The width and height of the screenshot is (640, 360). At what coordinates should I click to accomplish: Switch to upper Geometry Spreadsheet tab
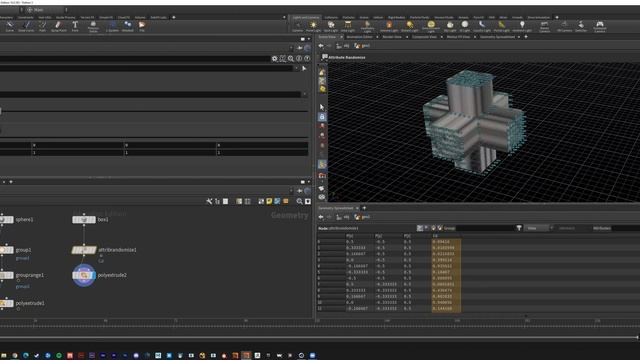coord(497,37)
